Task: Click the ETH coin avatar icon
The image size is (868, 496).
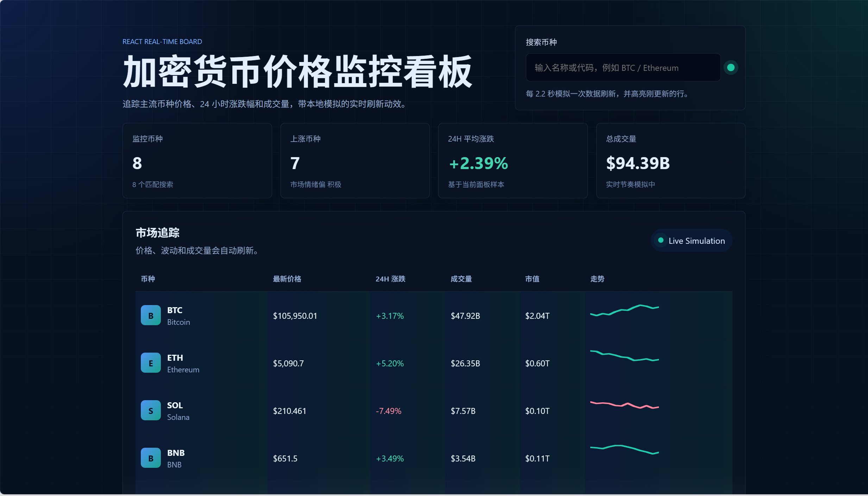Action: 151,363
